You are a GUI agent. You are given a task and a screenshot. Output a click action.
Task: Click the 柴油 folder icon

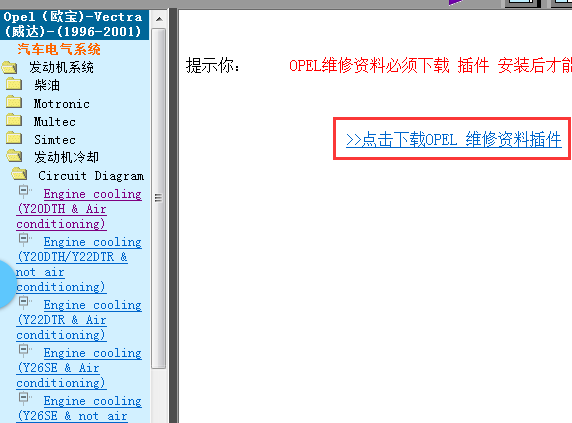click(x=14, y=84)
